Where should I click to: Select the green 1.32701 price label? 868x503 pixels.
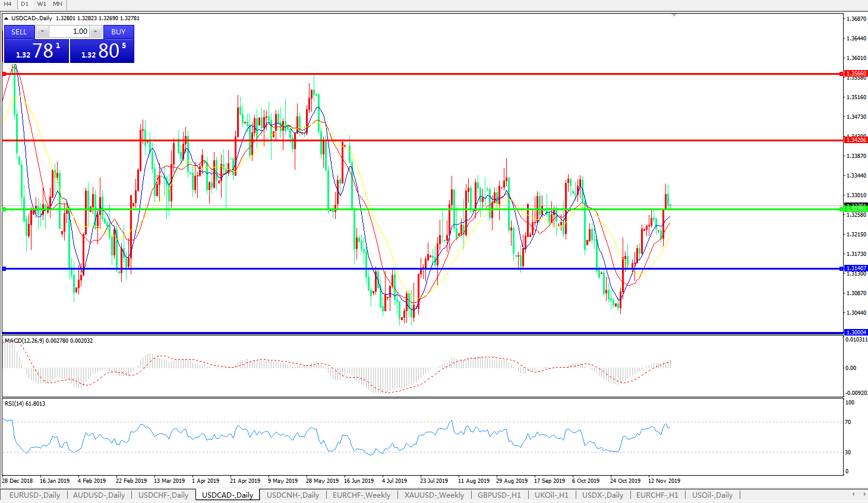coord(856,209)
